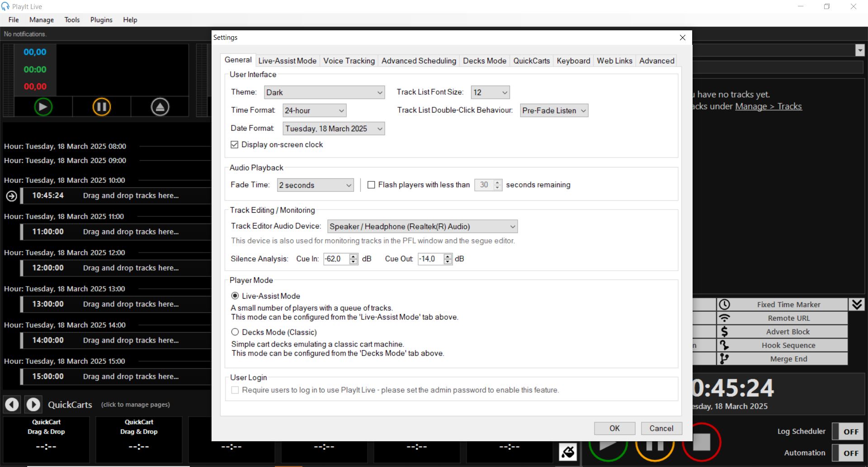Toggle Display on-screen clock checkbox
Image resolution: width=868 pixels, height=467 pixels.
234,144
